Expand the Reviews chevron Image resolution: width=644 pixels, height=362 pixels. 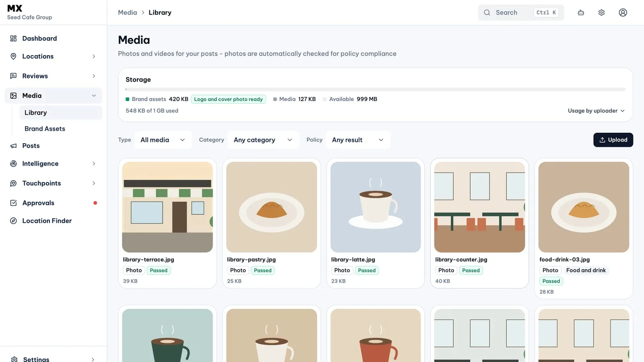click(94, 76)
